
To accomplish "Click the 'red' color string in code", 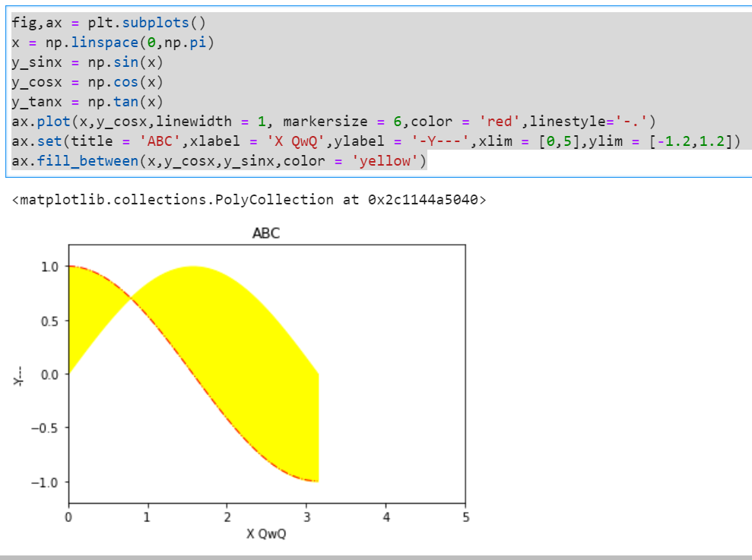I will click(x=500, y=122).
